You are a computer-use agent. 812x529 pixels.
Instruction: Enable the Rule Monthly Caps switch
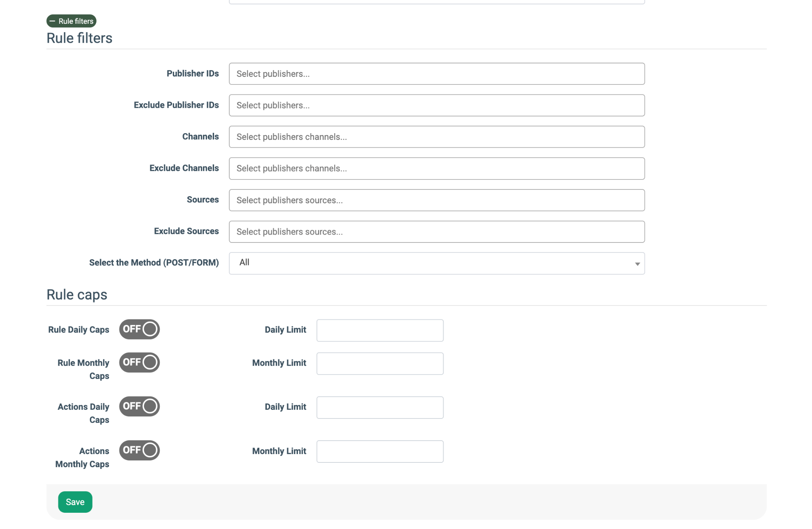[x=139, y=363]
